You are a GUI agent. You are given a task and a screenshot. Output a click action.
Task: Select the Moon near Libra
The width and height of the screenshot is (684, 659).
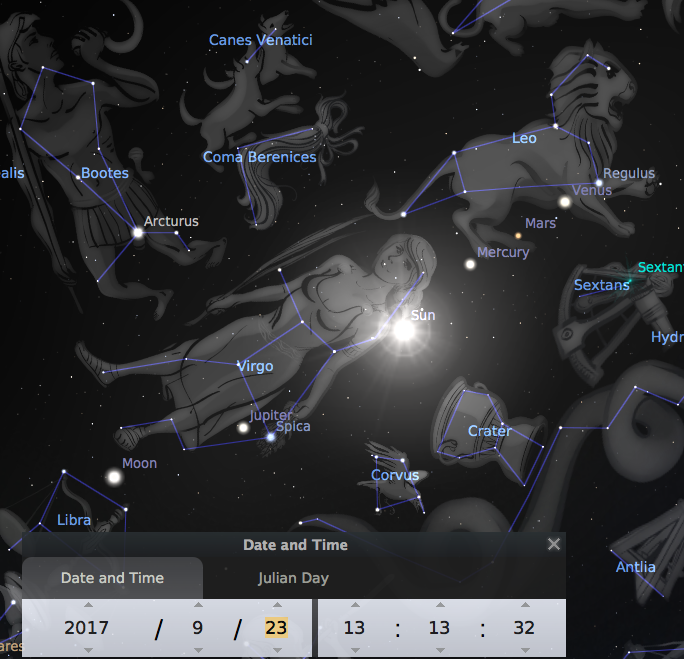coord(114,477)
